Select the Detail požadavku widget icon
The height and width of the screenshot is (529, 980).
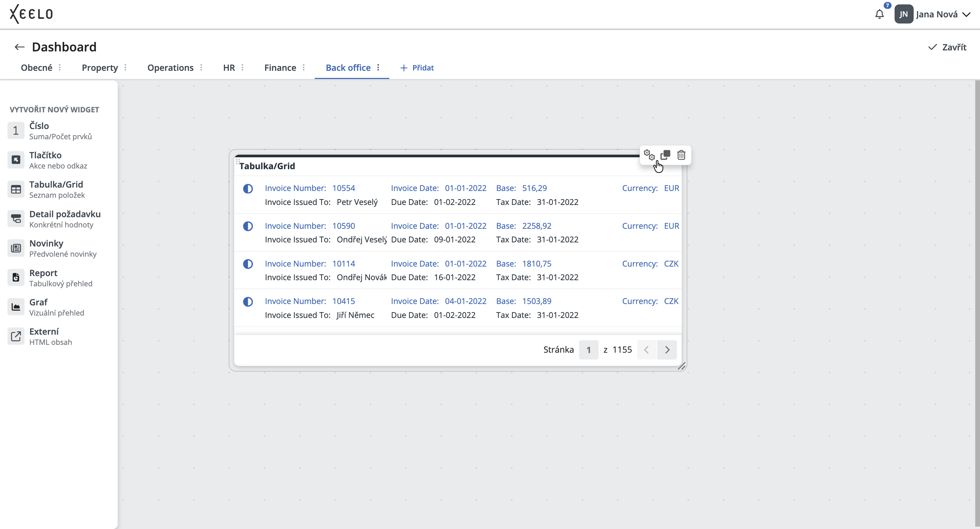[16, 219]
